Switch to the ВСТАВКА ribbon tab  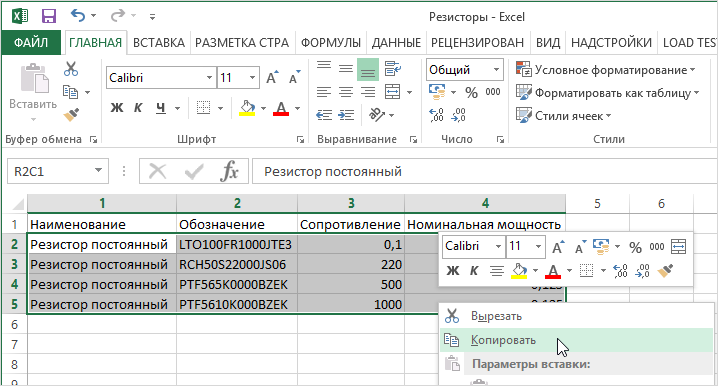pyautogui.click(x=158, y=43)
